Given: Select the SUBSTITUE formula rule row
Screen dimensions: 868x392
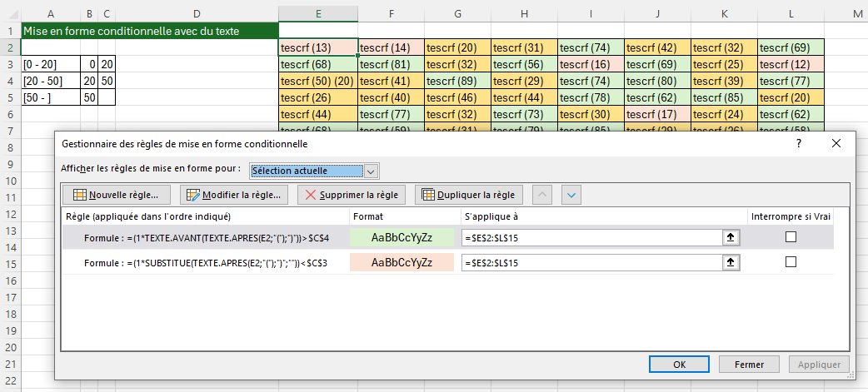Looking at the screenshot, I should tap(204, 262).
